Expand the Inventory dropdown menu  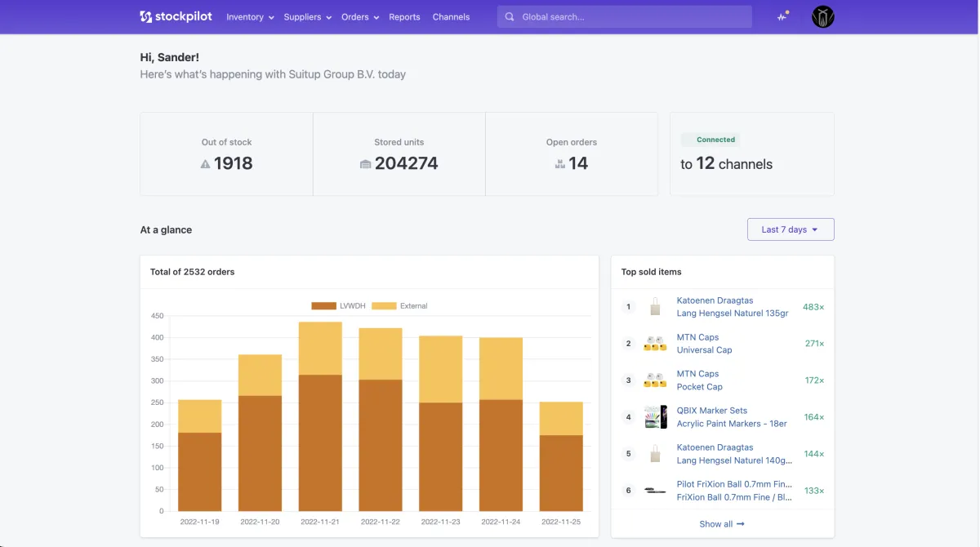point(249,17)
